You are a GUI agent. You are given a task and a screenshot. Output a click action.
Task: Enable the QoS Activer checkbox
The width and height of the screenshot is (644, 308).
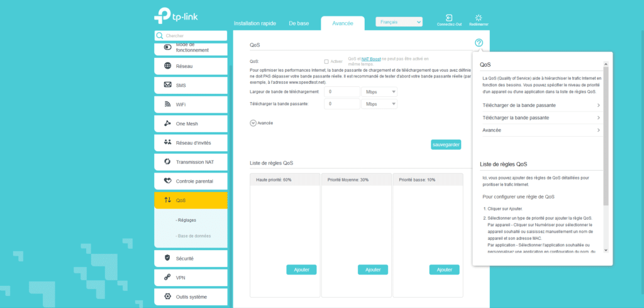click(x=326, y=61)
